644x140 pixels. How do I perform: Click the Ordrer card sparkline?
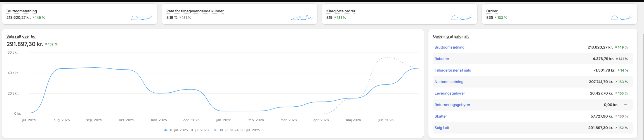pos(622,17)
